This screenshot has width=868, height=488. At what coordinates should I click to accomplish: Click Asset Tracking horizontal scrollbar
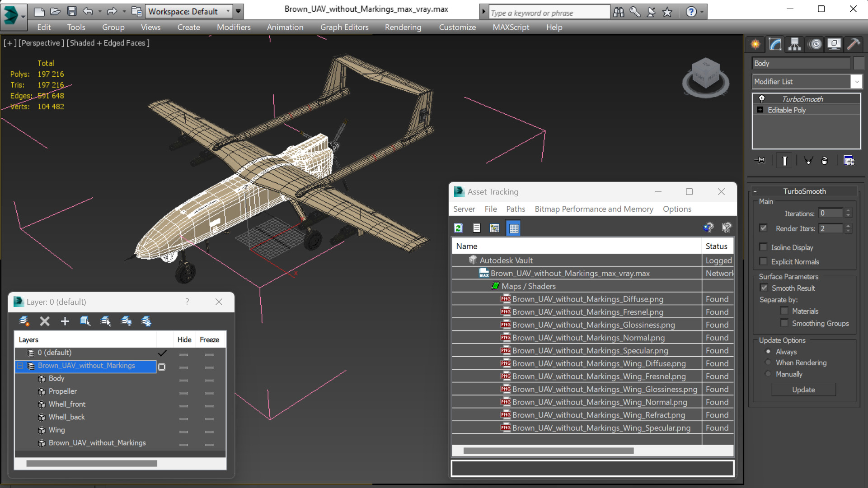click(x=549, y=451)
